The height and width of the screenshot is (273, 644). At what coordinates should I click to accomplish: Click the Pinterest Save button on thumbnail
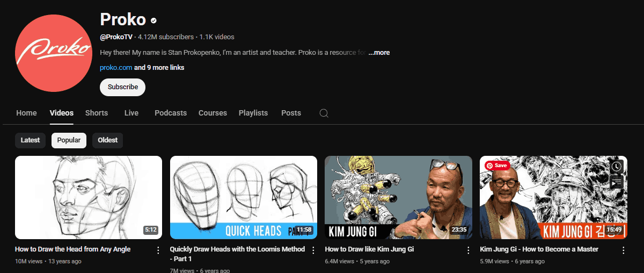(497, 166)
